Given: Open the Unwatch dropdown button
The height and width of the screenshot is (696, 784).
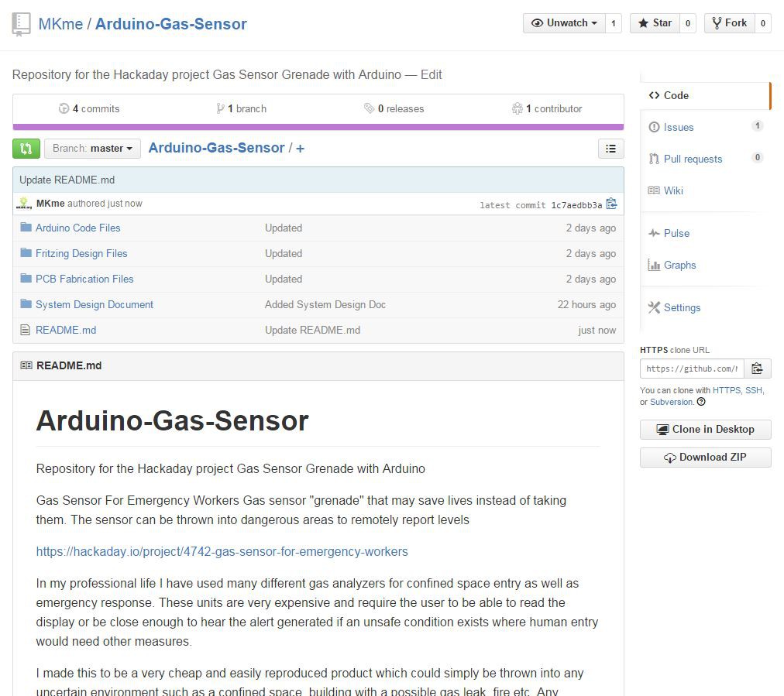Looking at the screenshot, I should pos(564,23).
